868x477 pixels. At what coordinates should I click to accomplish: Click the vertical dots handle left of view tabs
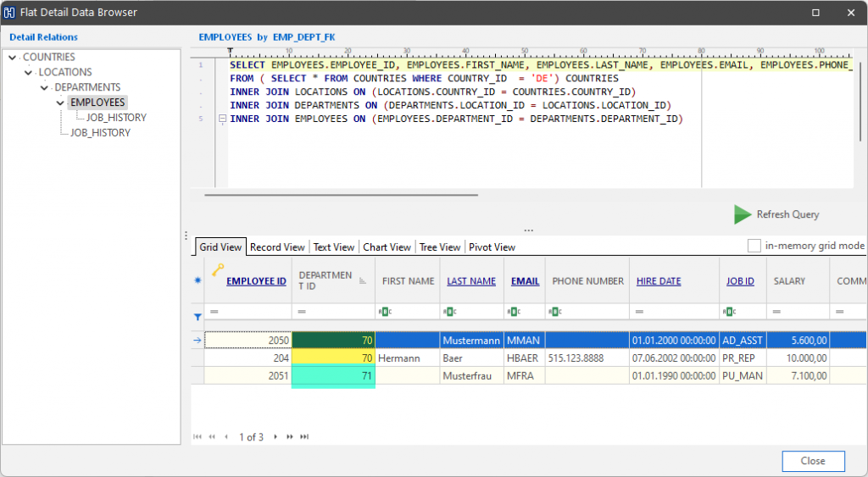tap(186, 236)
